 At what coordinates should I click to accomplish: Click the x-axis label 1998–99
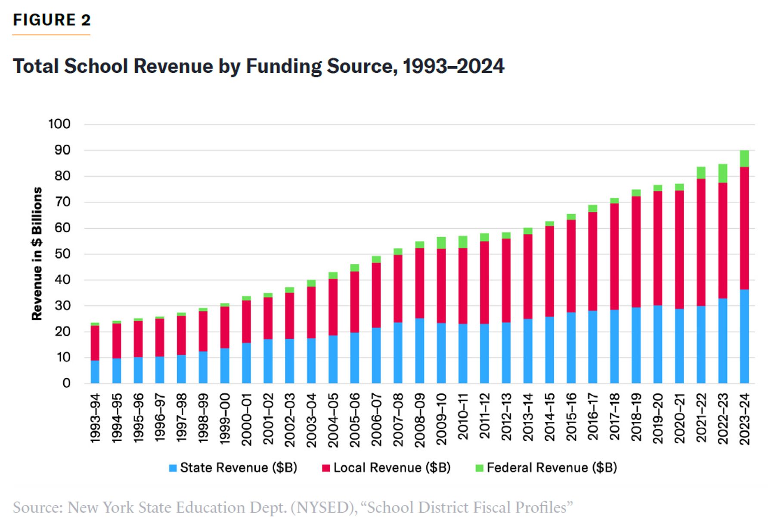(x=203, y=418)
